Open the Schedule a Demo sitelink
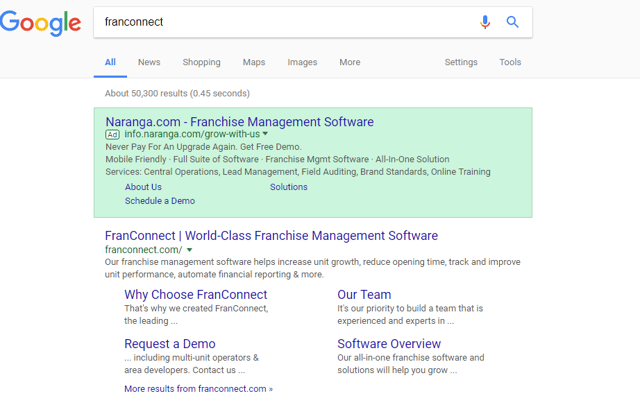The width and height of the screenshot is (640, 405). click(x=160, y=201)
